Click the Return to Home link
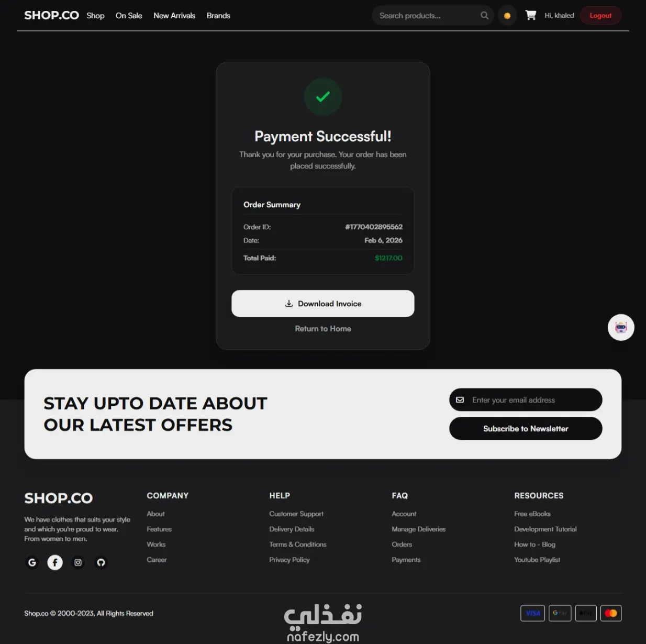This screenshot has width=646, height=644. [x=323, y=329]
